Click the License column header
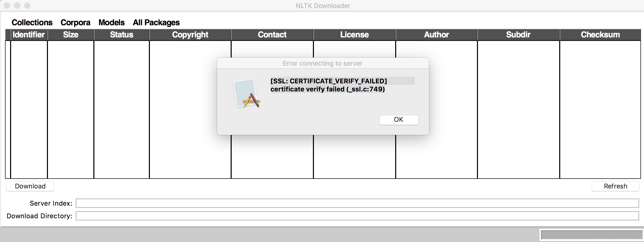644x242 pixels. tap(355, 35)
